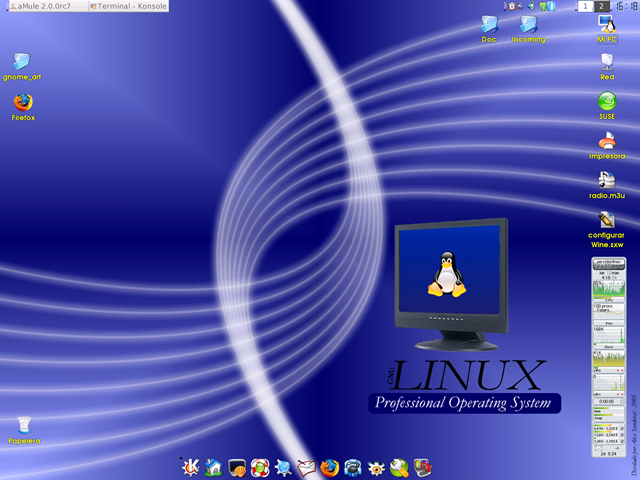Open the KDE K menu in the dock
The image size is (640, 480).
tap(190, 467)
